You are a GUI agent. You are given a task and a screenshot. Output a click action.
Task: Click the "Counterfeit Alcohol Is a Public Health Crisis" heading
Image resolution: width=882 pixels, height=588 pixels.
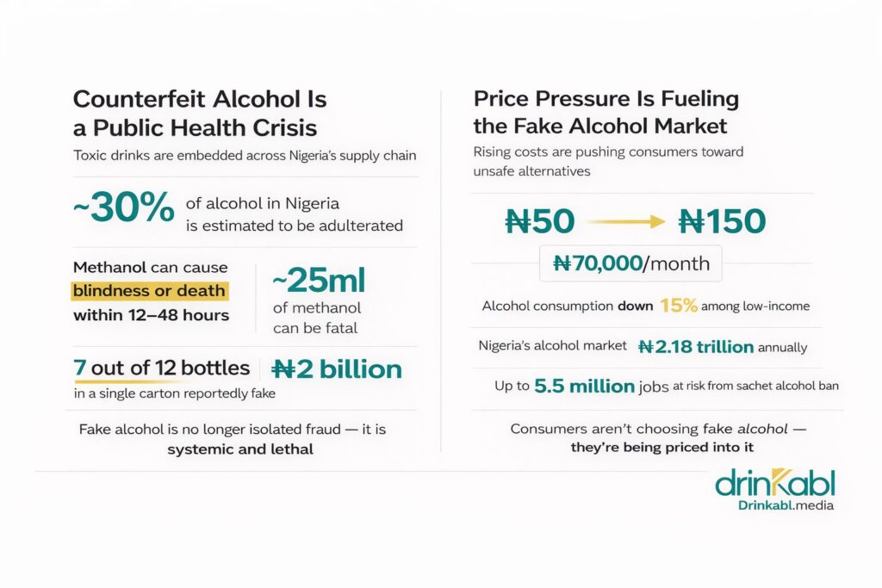pyautogui.click(x=200, y=113)
